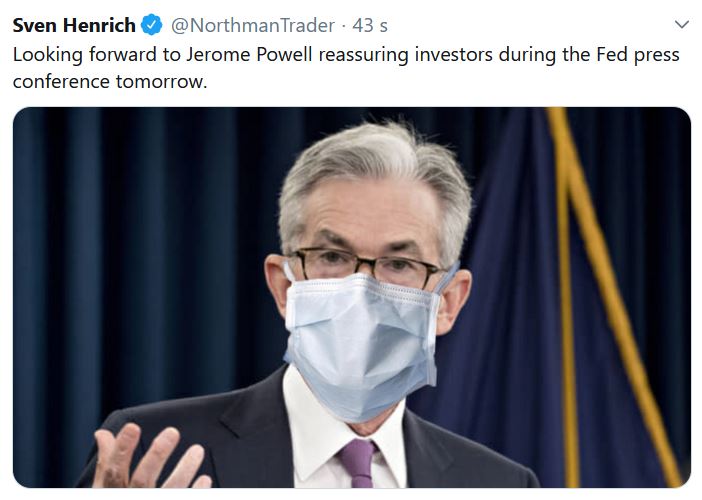Open the tweet via 43 s timestamp
The width and height of the screenshot is (702, 500).
coord(370,26)
